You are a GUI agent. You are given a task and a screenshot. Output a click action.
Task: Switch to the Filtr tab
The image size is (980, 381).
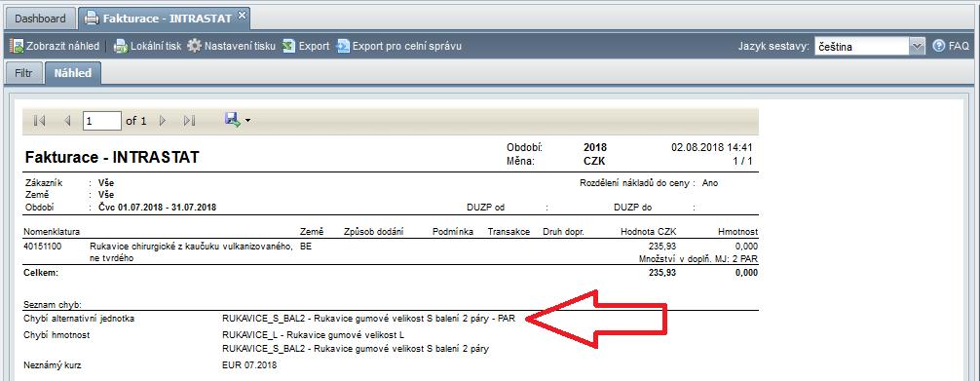point(23,73)
